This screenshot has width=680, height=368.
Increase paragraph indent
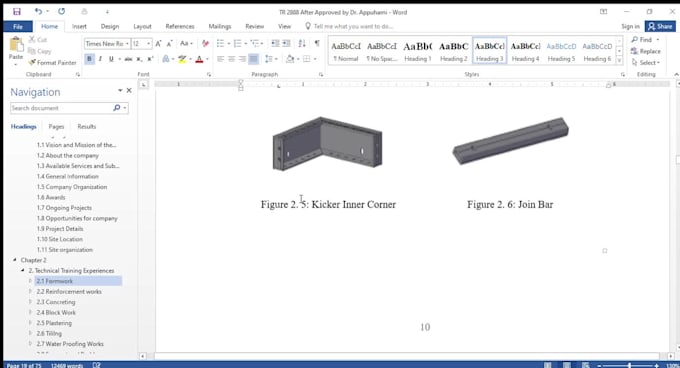click(286, 43)
